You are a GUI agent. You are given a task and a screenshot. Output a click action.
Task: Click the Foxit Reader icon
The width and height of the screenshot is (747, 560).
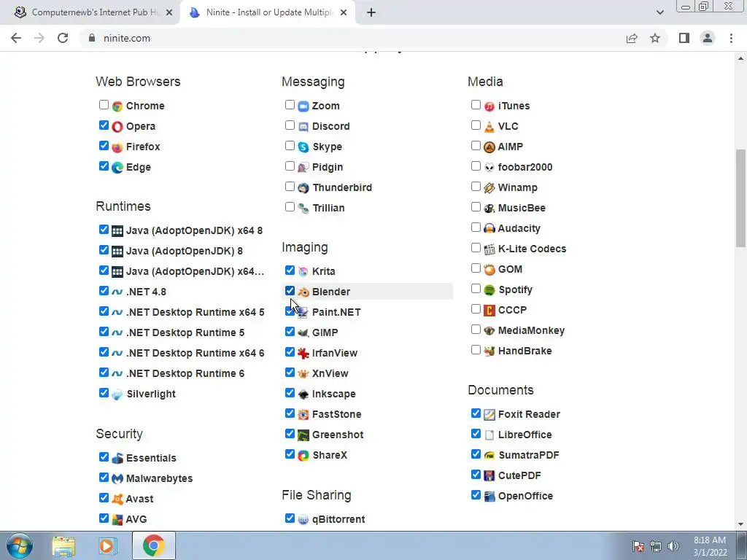point(489,415)
